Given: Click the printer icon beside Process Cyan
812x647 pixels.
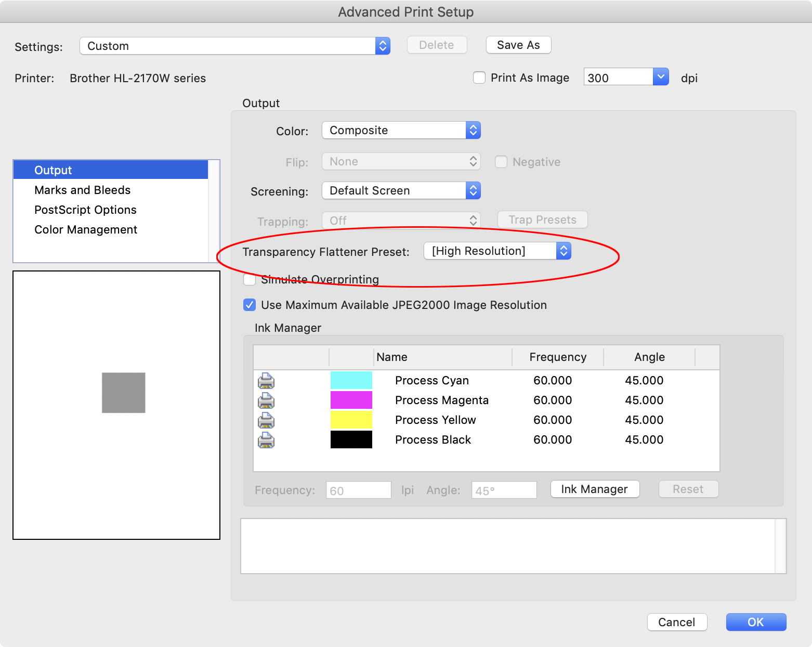Looking at the screenshot, I should [266, 380].
